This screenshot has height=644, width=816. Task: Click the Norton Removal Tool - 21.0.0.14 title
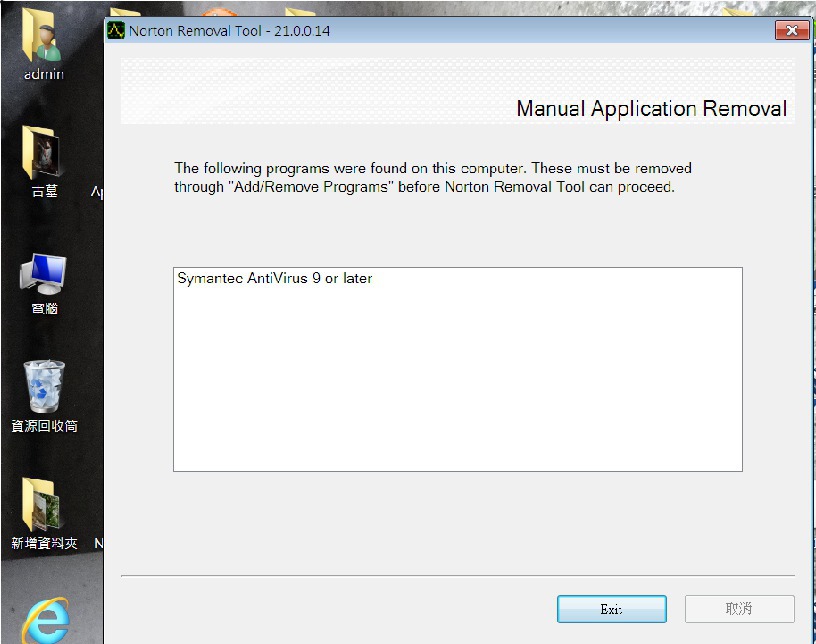point(230,31)
